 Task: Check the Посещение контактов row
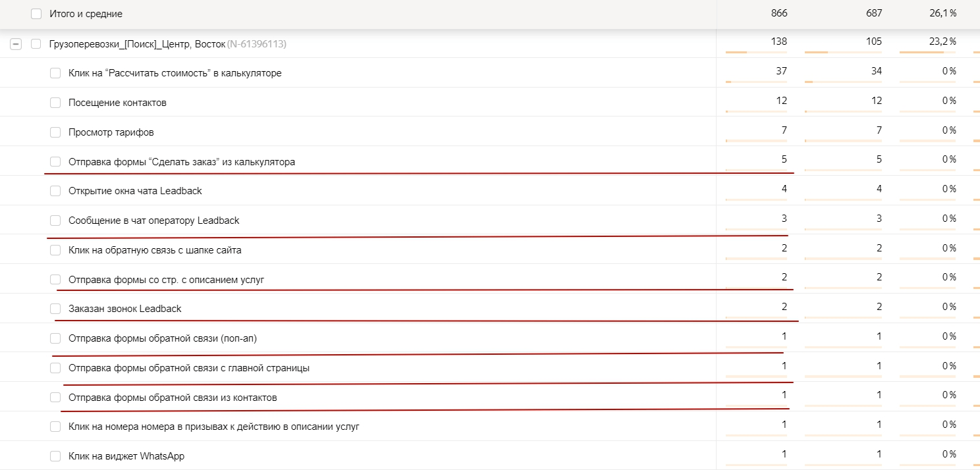pyautogui.click(x=55, y=103)
